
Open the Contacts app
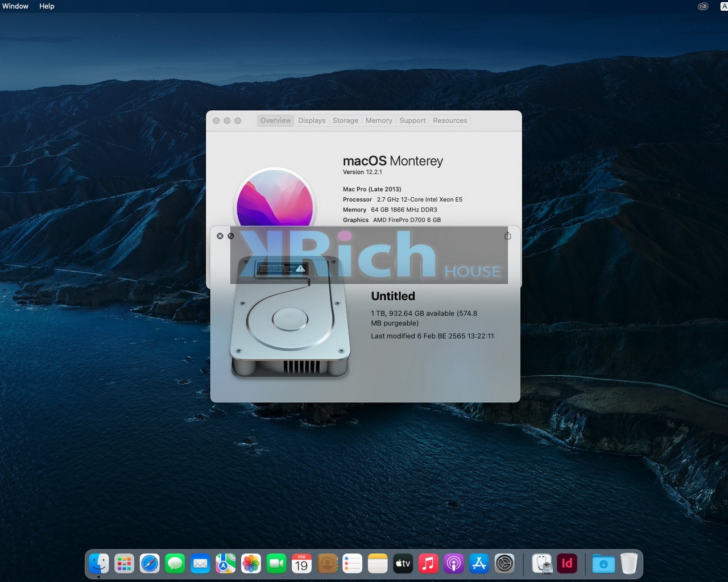click(x=327, y=564)
